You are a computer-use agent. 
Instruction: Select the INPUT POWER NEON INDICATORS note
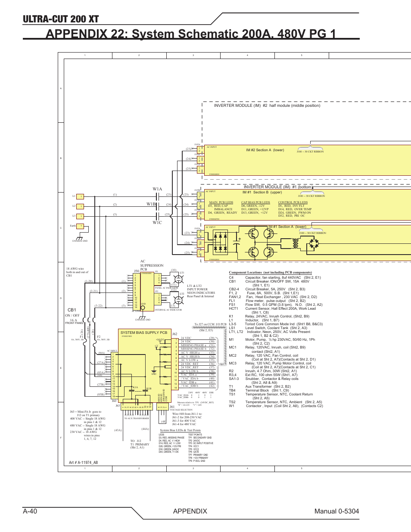coord(201,291)
